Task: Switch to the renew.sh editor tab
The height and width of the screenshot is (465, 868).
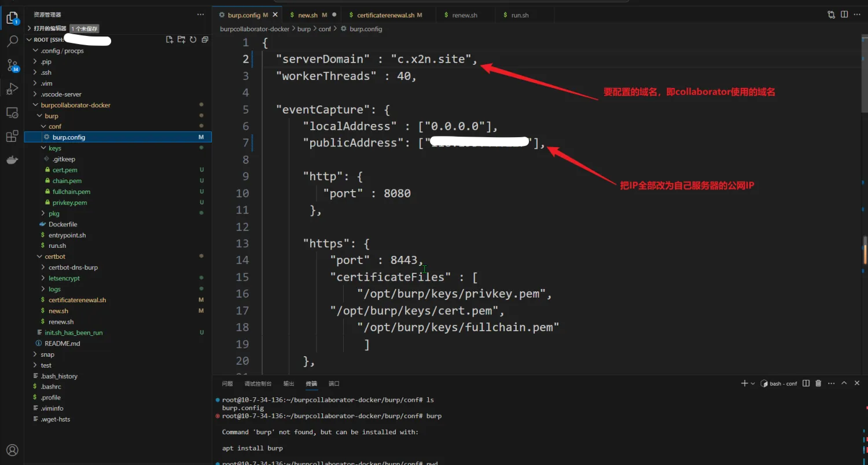Action: tap(465, 15)
